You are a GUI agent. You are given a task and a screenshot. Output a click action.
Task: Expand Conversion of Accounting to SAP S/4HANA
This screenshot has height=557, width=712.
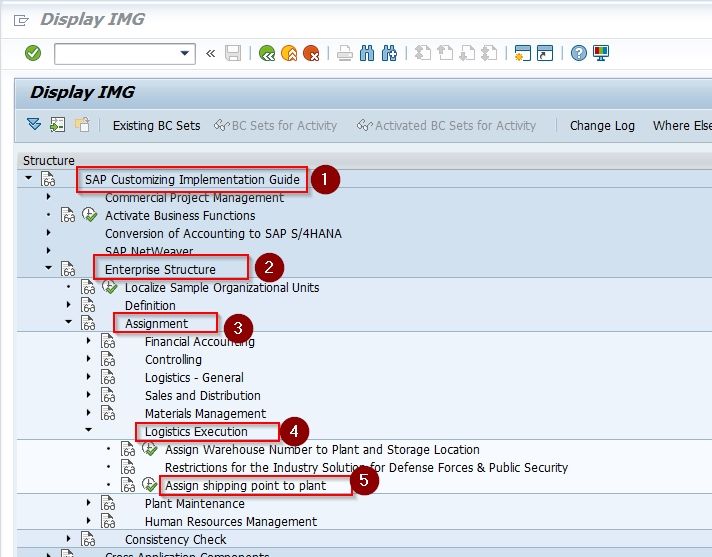(x=49, y=232)
